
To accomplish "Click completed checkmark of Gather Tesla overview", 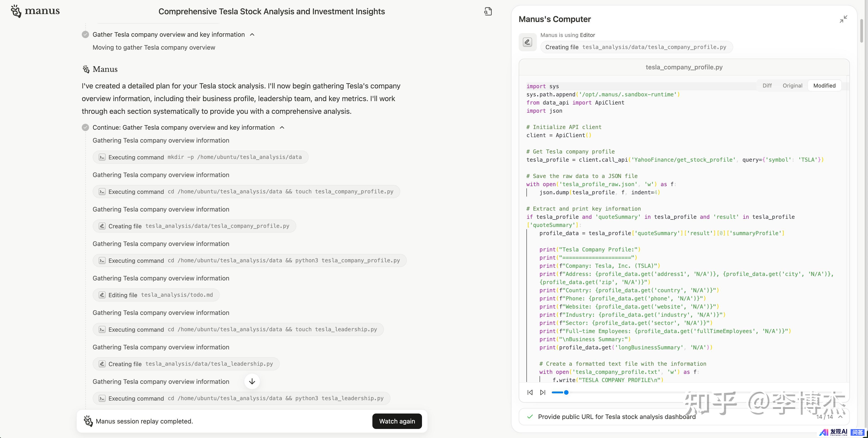I will coord(86,34).
